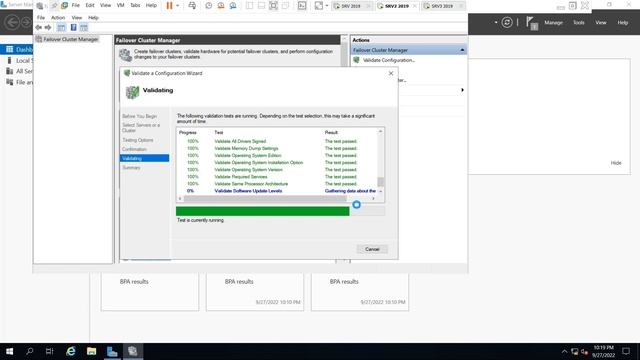The height and width of the screenshot is (360, 640).
Task: Toggle the VMware thumbnail bar icon
Action: (261, 6)
